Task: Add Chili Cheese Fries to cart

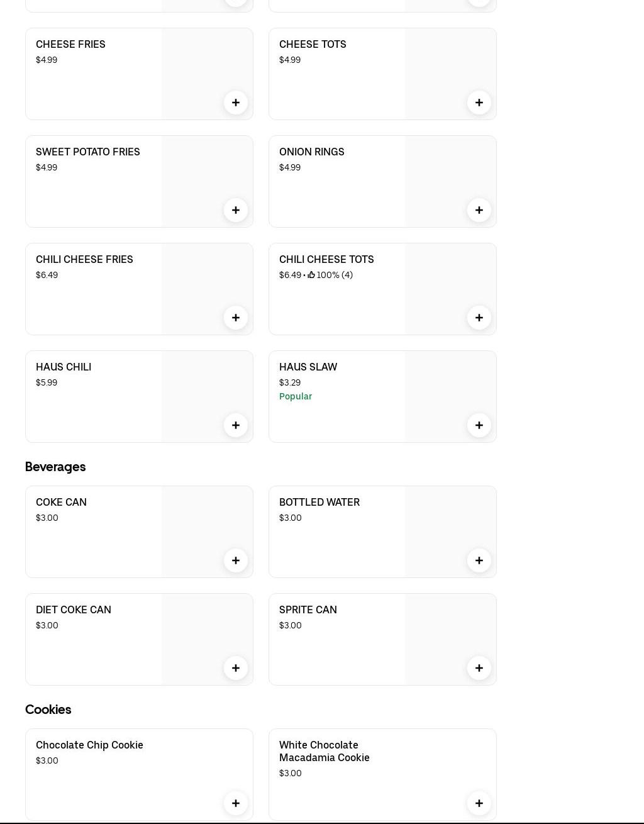Action: coord(236,318)
